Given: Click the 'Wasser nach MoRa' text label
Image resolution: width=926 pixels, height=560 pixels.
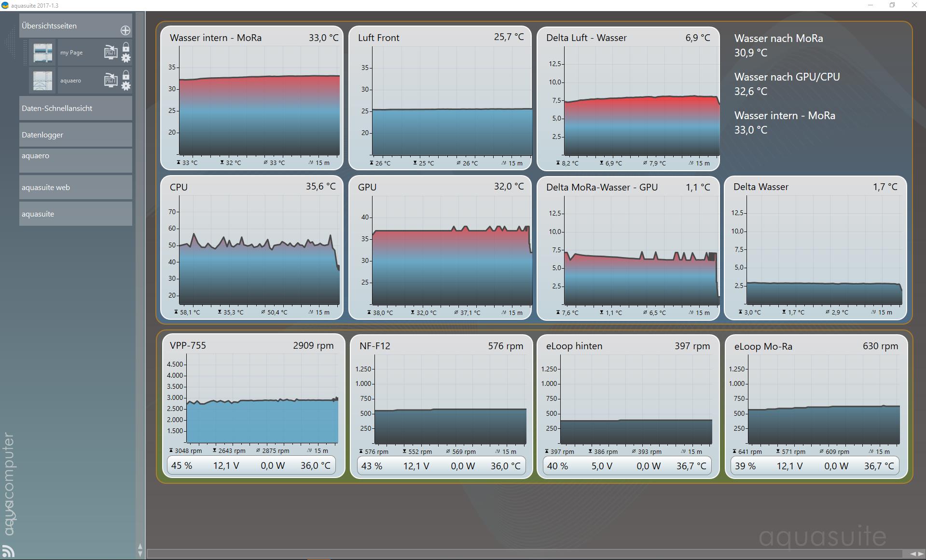Looking at the screenshot, I should pyautogui.click(x=779, y=39).
